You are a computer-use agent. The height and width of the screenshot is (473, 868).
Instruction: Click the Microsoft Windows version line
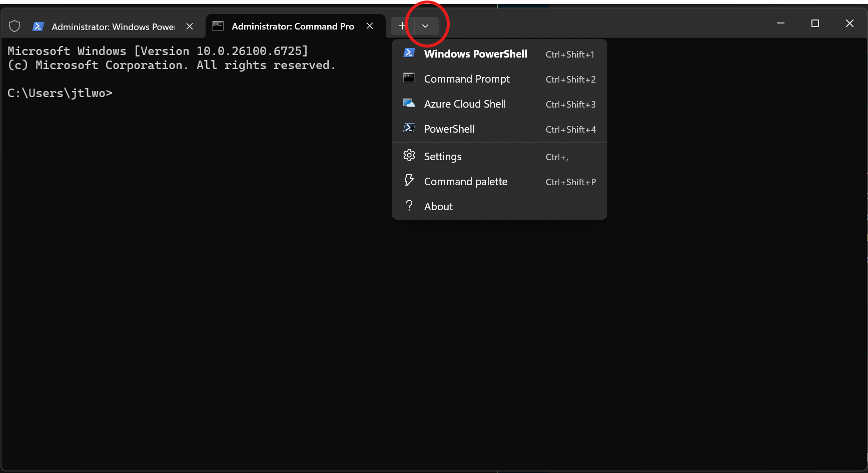pyautogui.click(x=158, y=51)
